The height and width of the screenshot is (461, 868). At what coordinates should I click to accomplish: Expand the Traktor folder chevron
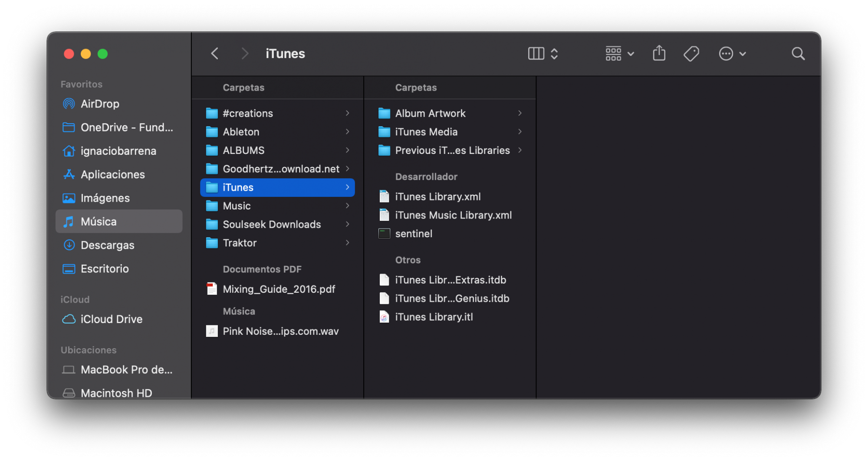(x=348, y=243)
